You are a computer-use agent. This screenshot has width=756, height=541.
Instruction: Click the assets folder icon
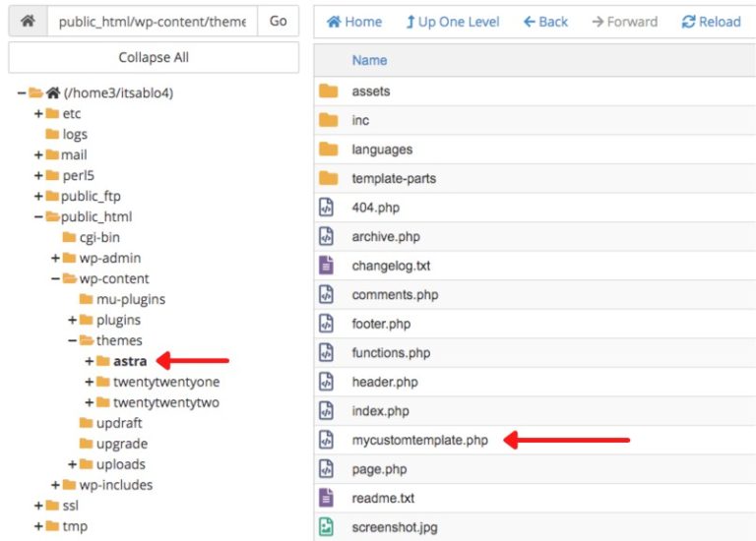(x=328, y=91)
